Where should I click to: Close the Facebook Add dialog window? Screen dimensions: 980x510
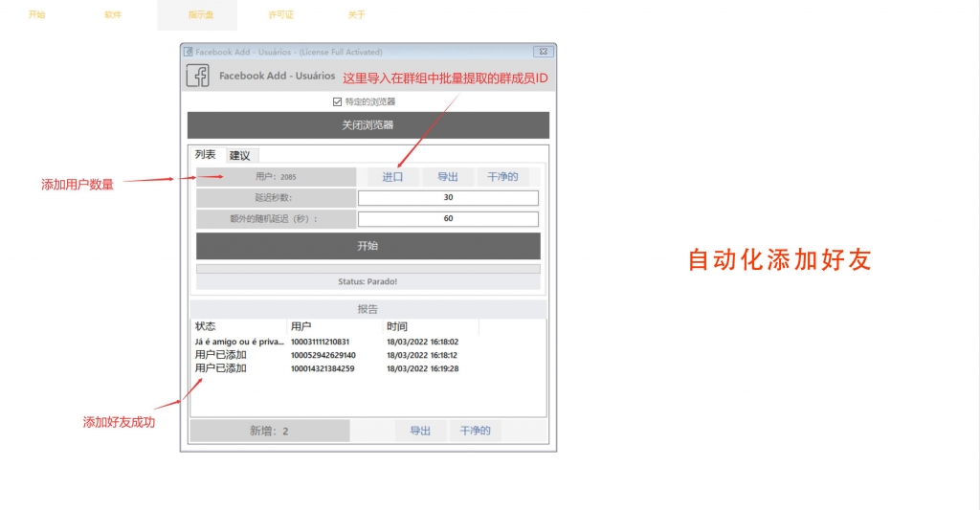(544, 52)
